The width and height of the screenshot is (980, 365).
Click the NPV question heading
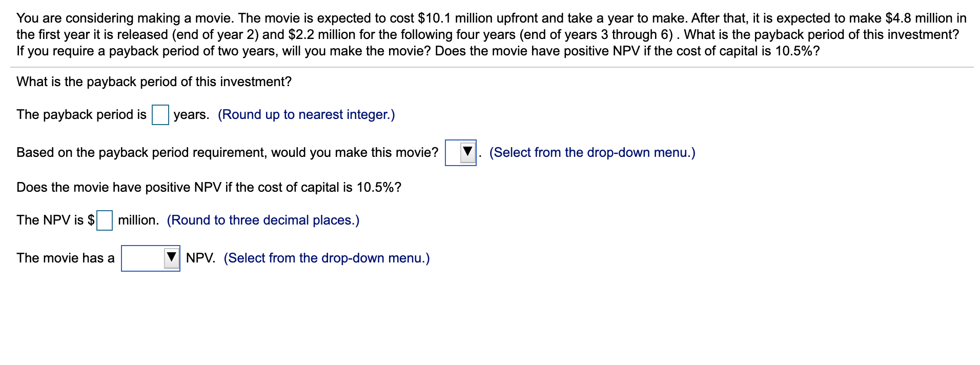(209, 187)
